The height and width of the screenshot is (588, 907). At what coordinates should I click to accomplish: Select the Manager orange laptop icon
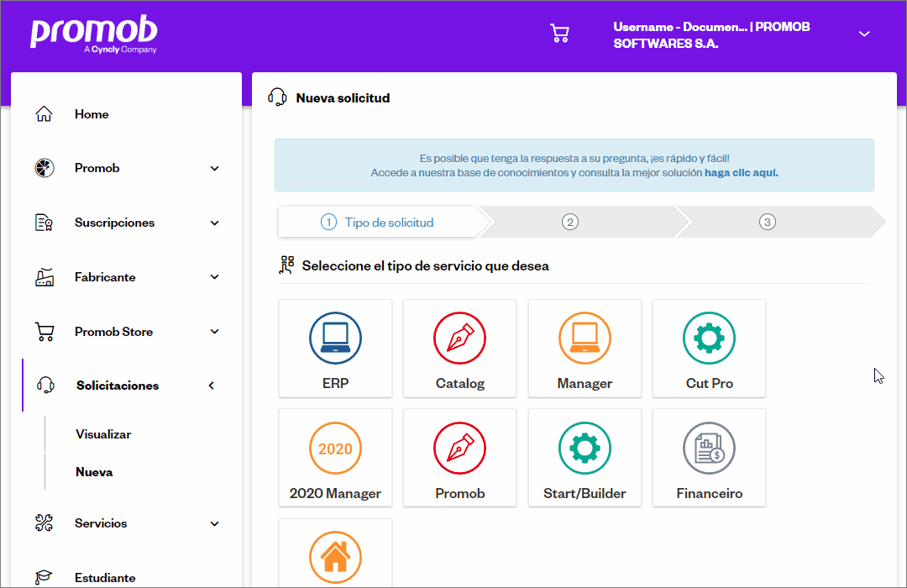[585, 338]
